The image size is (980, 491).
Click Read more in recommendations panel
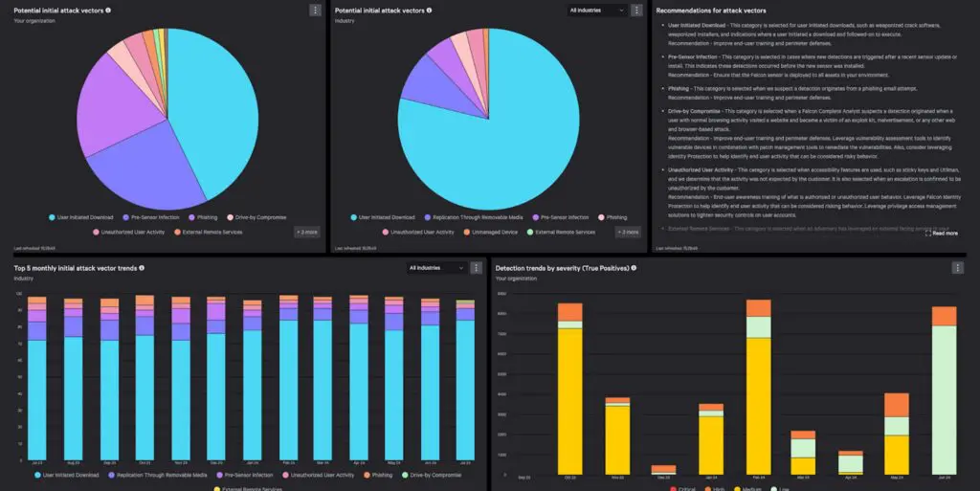tap(942, 233)
